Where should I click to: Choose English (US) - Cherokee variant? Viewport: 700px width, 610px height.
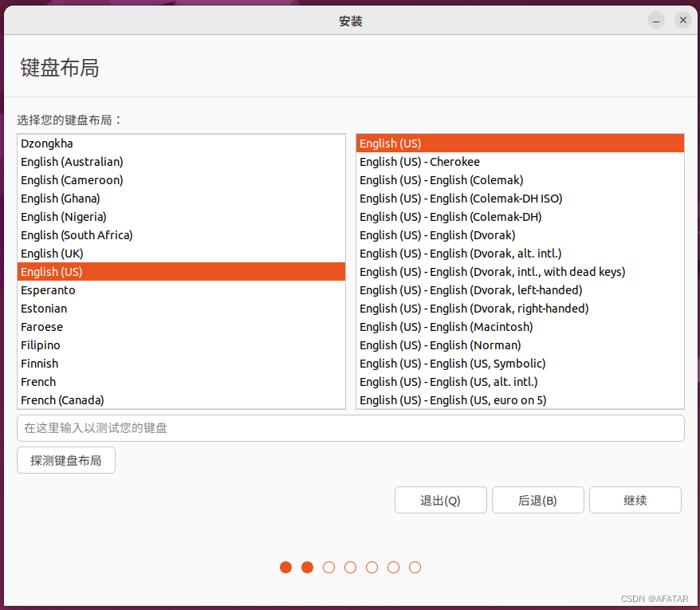pyautogui.click(x=520, y=162)
